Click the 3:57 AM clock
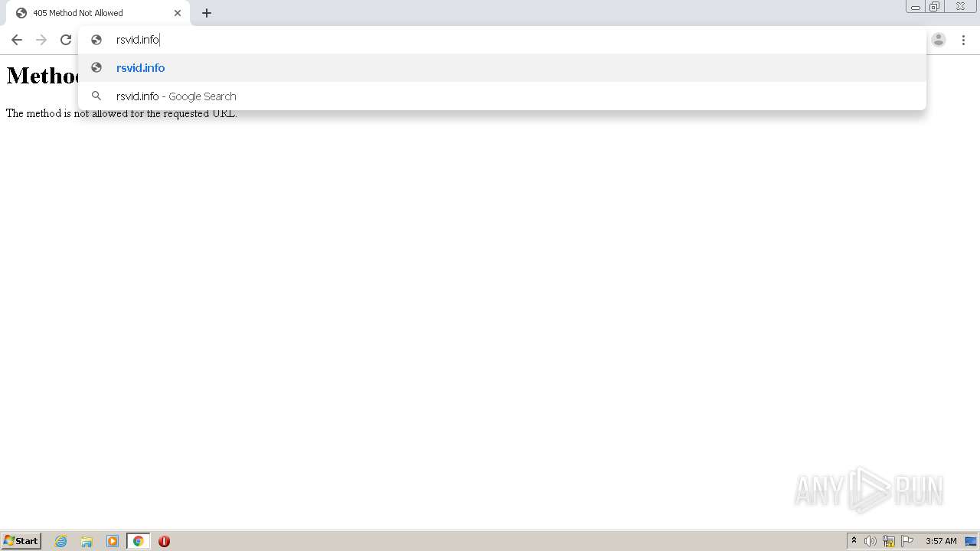The height and width of the screenshot is (551, 980). pos(941,541)
